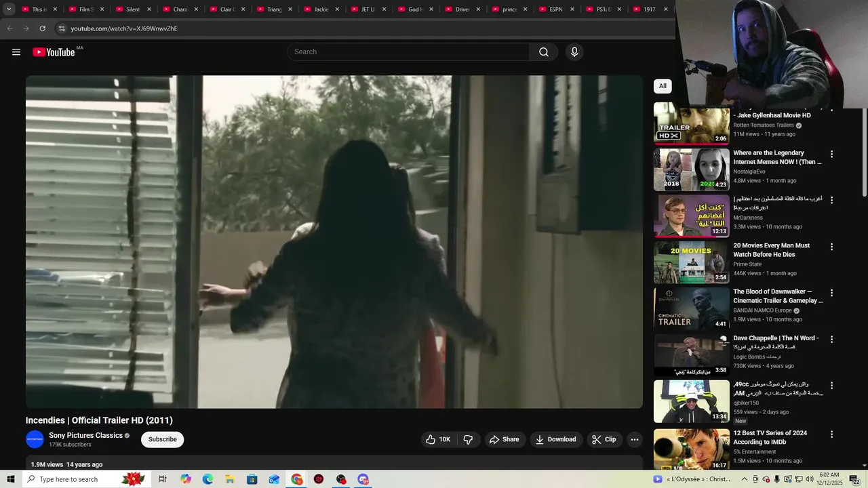
Task: Open the Chrome tab search dropdown
Action: tap(9, 9)
